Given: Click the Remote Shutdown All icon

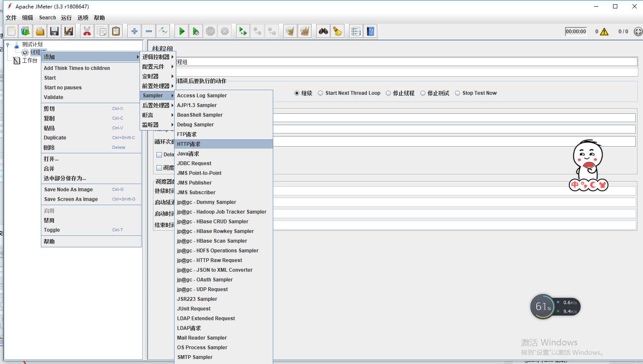Looking at the screenshot, I should pyautogui.click(x=272, y=31).
